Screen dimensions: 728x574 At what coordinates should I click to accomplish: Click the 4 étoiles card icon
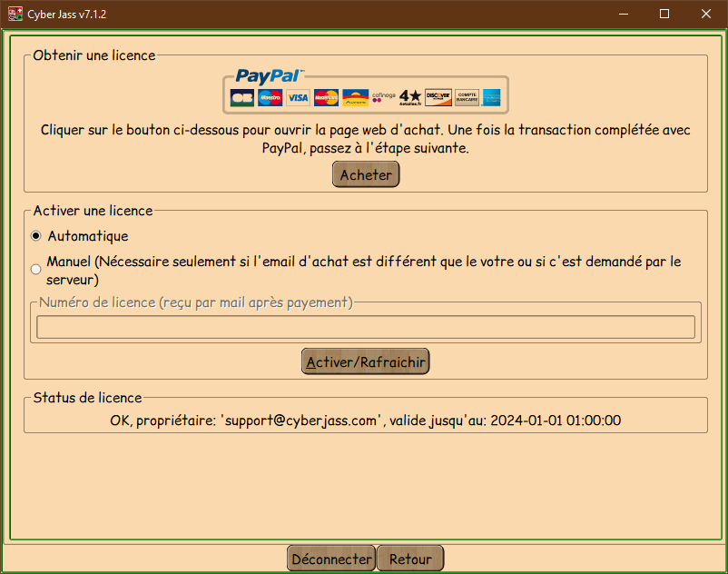point(410,97)
